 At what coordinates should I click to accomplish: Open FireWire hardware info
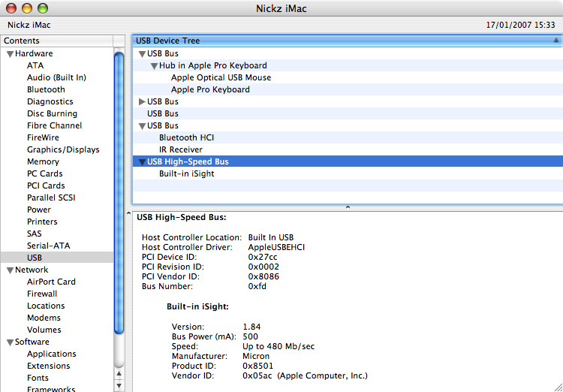click(x=43, y=137)
